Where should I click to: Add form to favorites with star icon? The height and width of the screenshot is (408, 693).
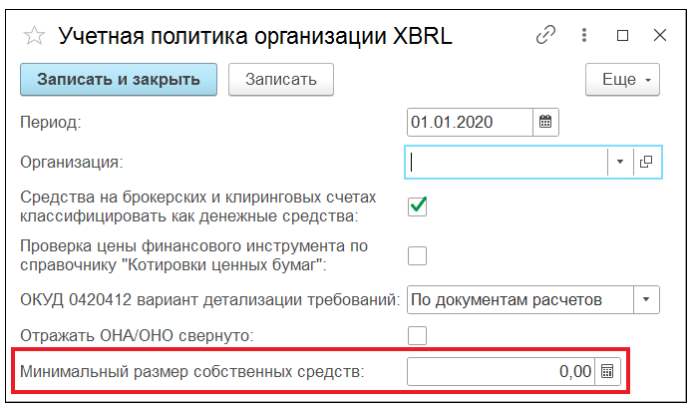pyautogui.click(x=34, y=36)
